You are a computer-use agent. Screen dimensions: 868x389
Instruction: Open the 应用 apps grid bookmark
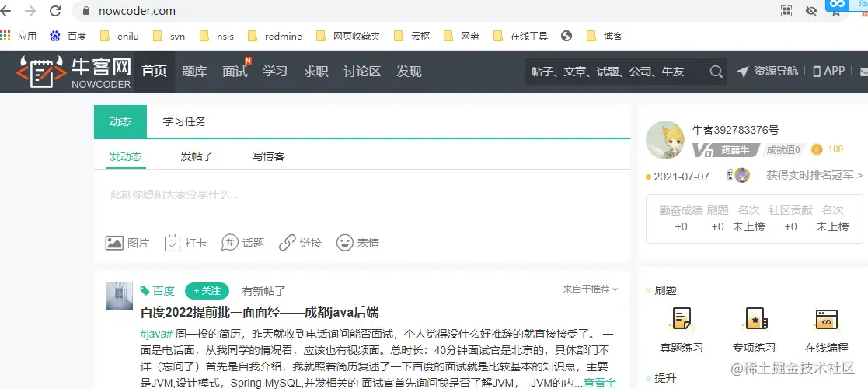(19, 36)
